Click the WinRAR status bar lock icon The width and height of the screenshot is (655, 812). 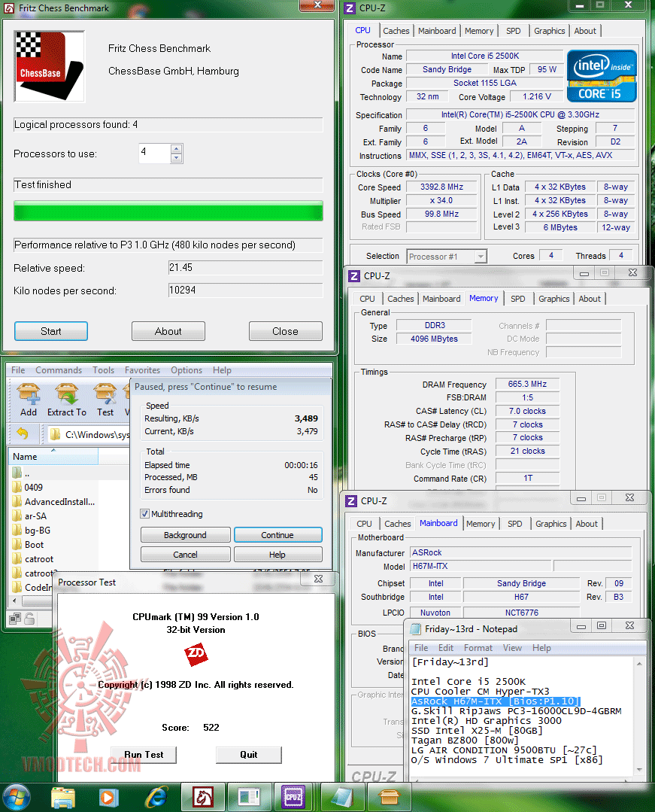(x=29, y=619)
